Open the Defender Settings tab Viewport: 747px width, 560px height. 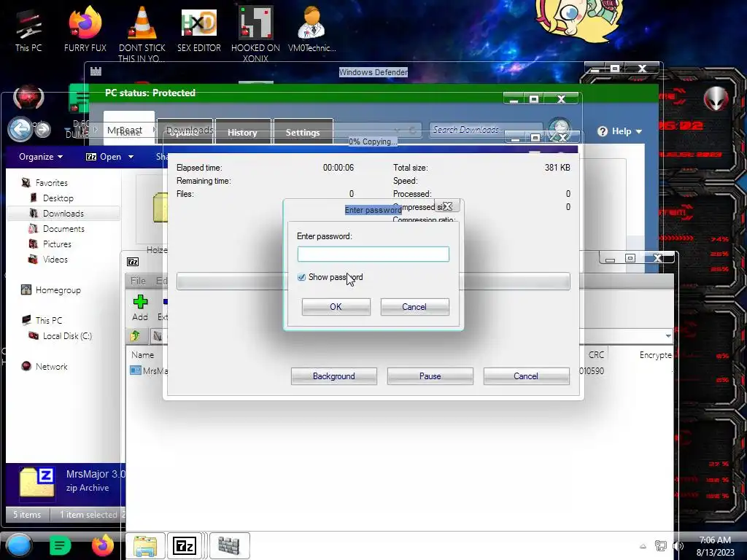(303, 133)
